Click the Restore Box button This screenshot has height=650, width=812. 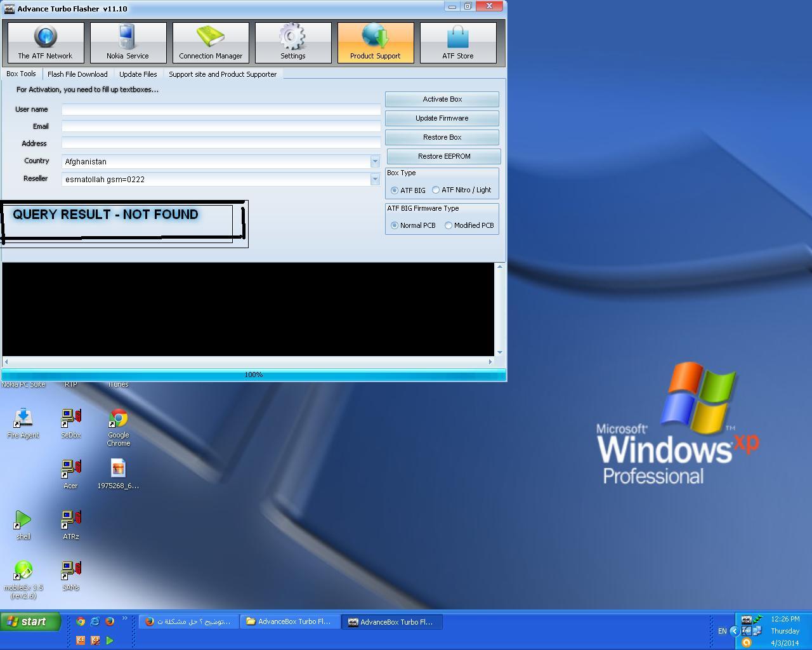(x=442, y=137)
